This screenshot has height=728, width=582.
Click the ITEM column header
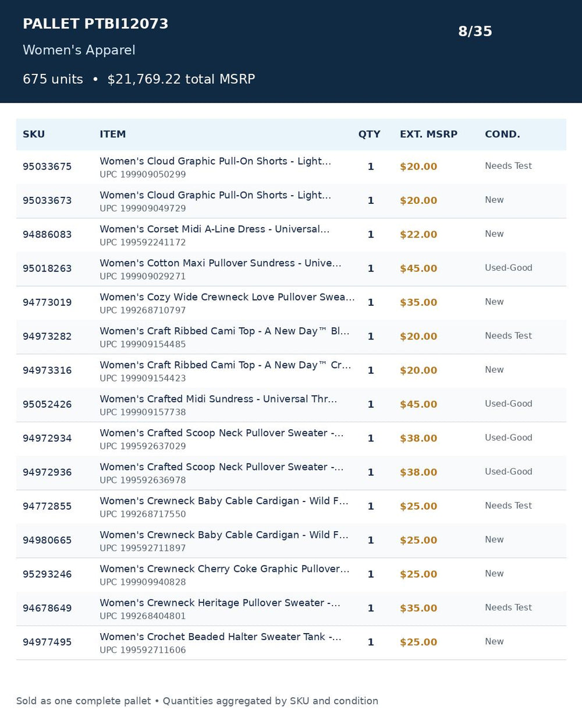click(112, 134)
